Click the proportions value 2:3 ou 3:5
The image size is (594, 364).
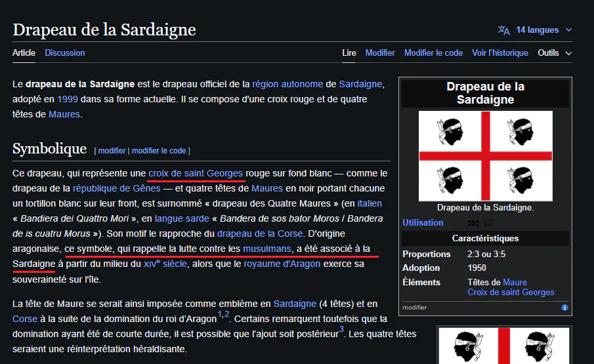click(x=486, y=254)
